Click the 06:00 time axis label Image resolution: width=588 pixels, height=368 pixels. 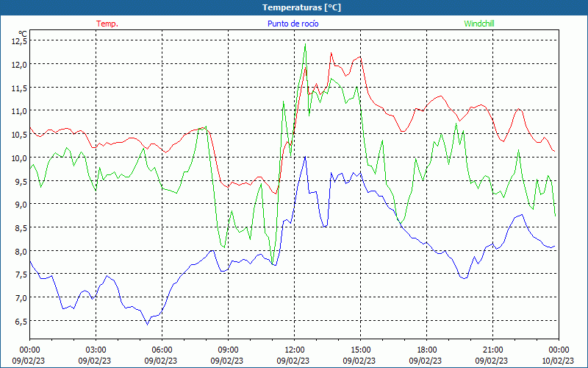[x=162, y=350]
